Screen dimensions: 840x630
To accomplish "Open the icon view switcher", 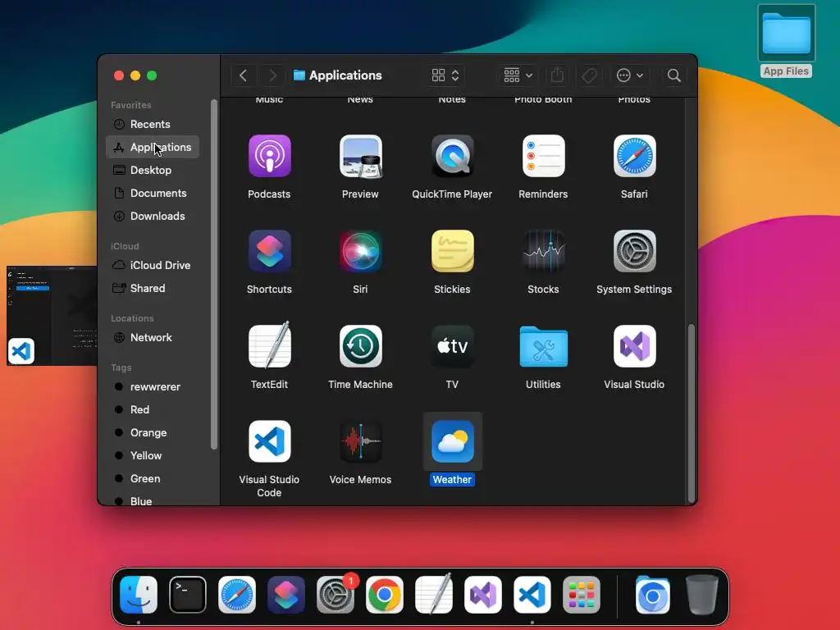I will point(445,75).
